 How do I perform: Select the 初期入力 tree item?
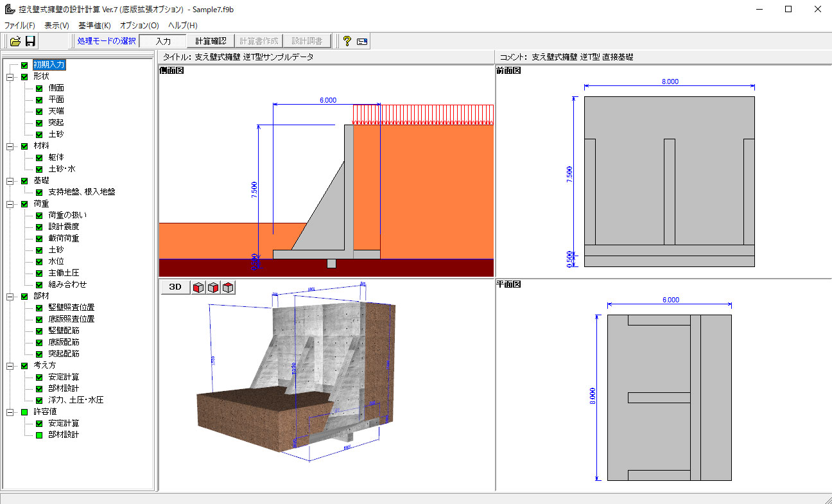click(49, 65)
